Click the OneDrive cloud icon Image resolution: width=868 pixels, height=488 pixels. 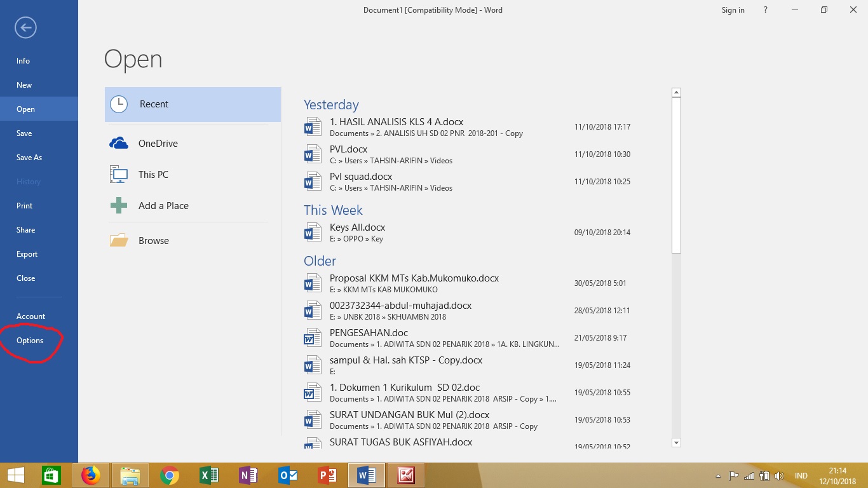(118, 143)
